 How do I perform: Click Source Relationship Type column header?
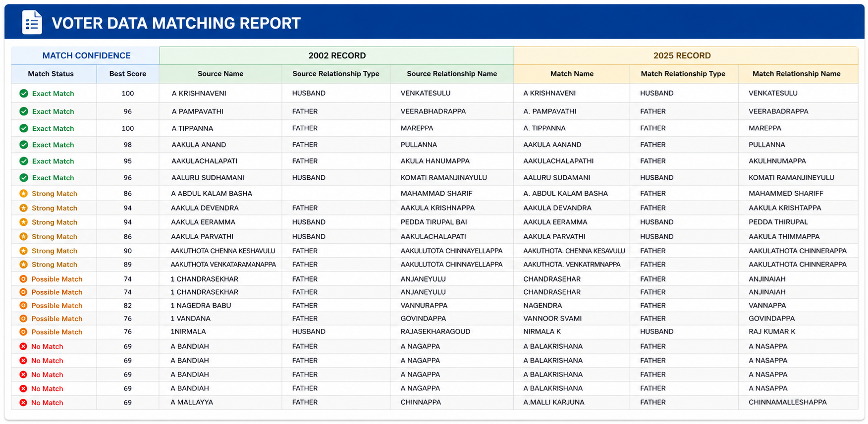coord(336,74)
